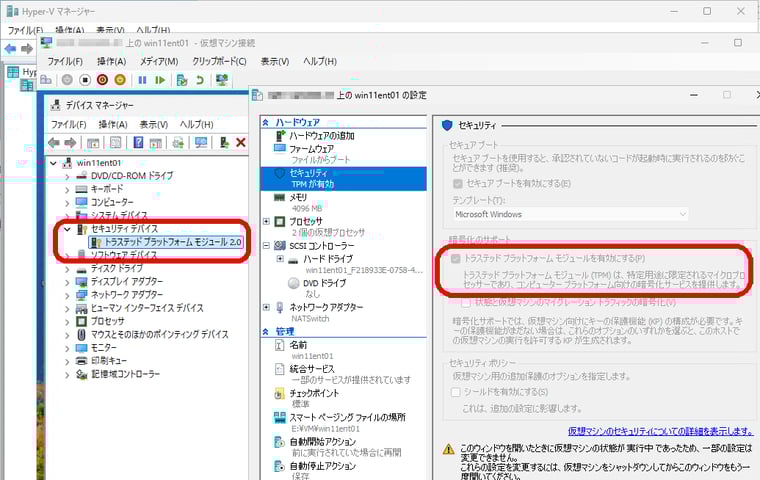Screen dimensions: 760x480
Task: Select ネットワーク アダプター in Device Manager
Action: point(127,295)
